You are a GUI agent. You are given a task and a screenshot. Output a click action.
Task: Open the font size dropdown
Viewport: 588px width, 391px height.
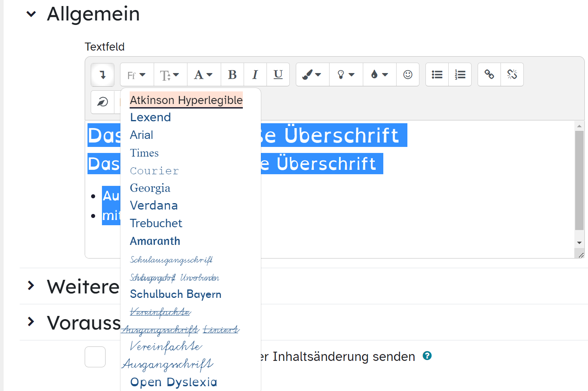[x=170, y=75]
